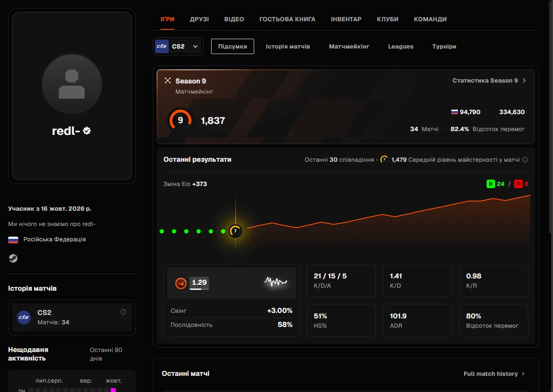Open the Leagues sub-tab

tap(401, 46)
